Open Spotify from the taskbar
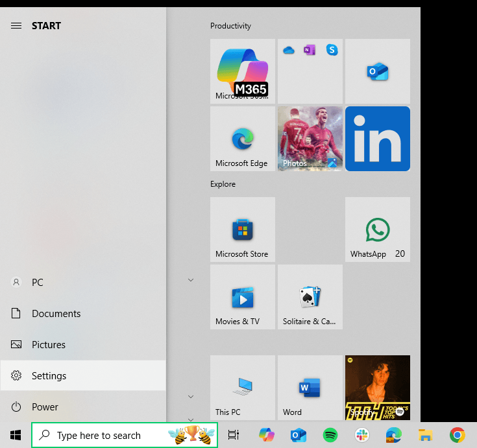Image resolution: width=477 pixels, height=448 pixels. point(330,435)
